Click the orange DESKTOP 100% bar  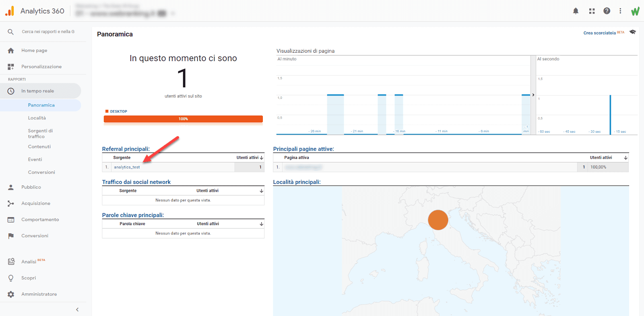pos(183,119)
